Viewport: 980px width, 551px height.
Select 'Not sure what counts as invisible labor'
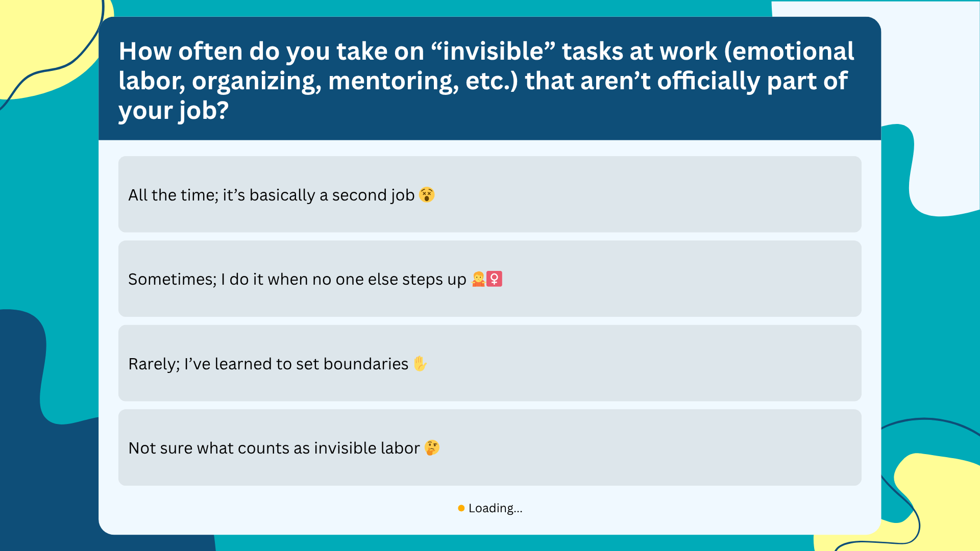click(490, 447)
